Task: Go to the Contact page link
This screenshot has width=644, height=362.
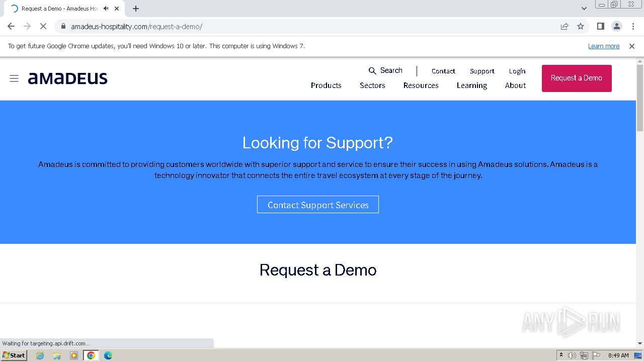Action: [443, 71]
